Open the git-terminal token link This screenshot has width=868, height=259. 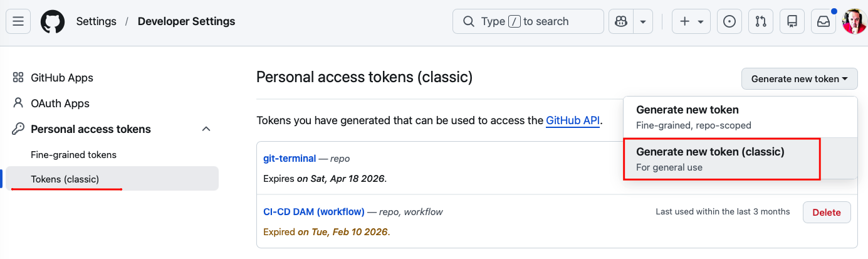pos(290,159)
